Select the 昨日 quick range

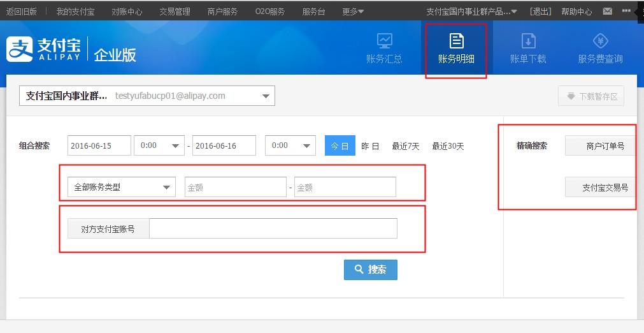click(370, 146)
